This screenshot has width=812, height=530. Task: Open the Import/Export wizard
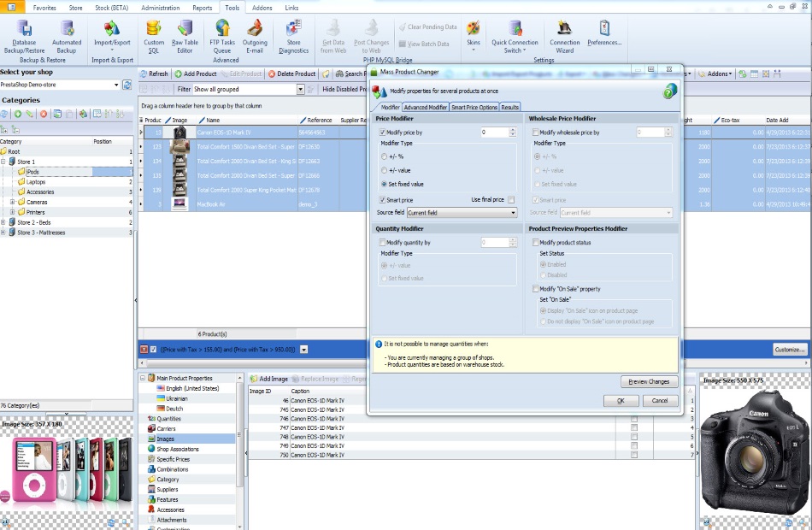coord(112,35)
